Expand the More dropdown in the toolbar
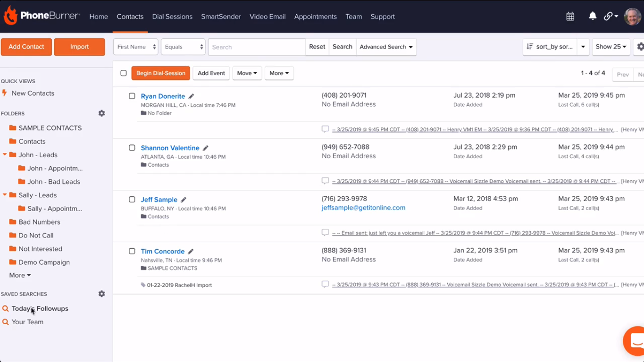 (279, 73)
